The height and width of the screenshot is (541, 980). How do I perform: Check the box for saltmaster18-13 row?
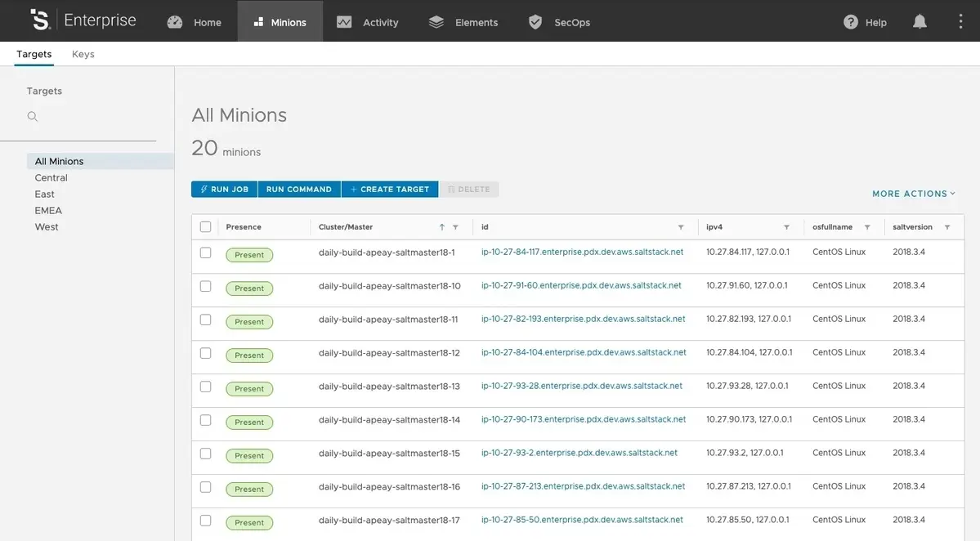coord(206,387)
